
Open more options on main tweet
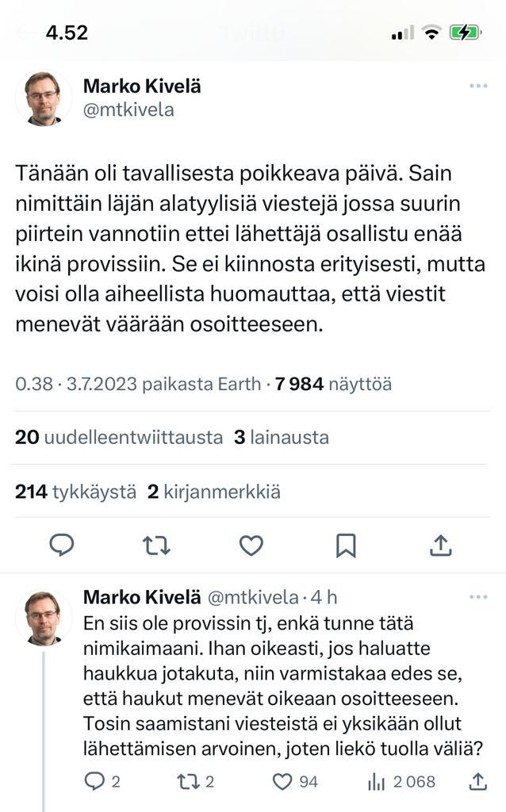click(477, 86)
